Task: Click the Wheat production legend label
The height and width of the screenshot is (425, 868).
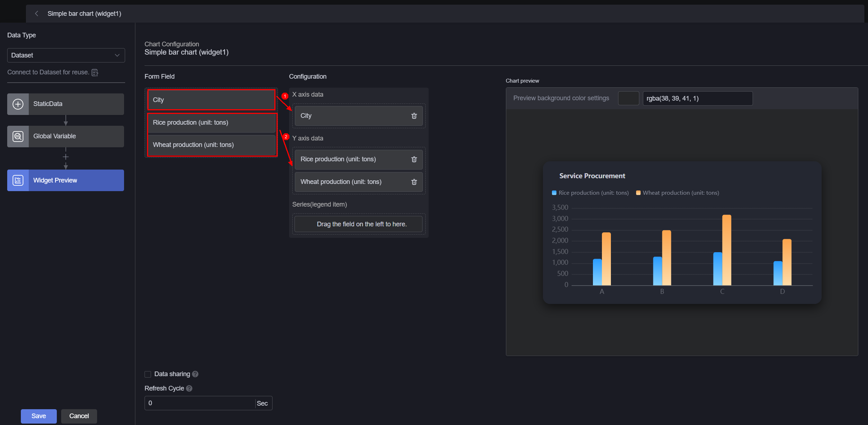Action: coord(681,193)
